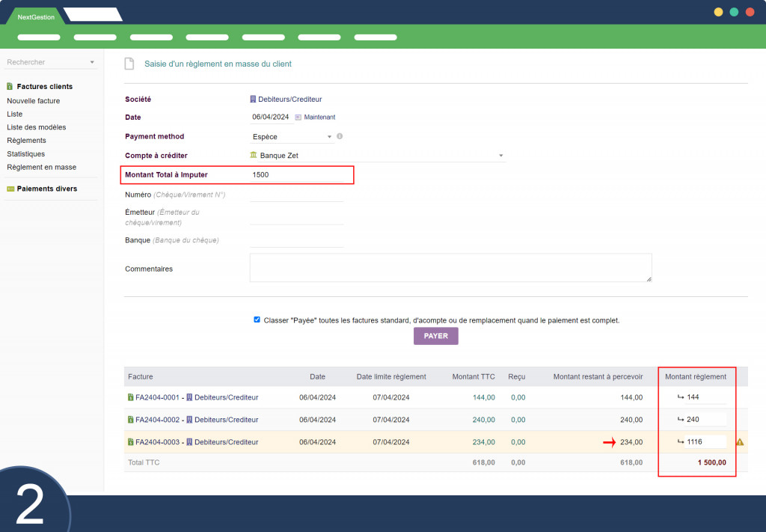766x532 pixels.
Task: Click the Montant Total à Imputer field
Action: point(299,175)
